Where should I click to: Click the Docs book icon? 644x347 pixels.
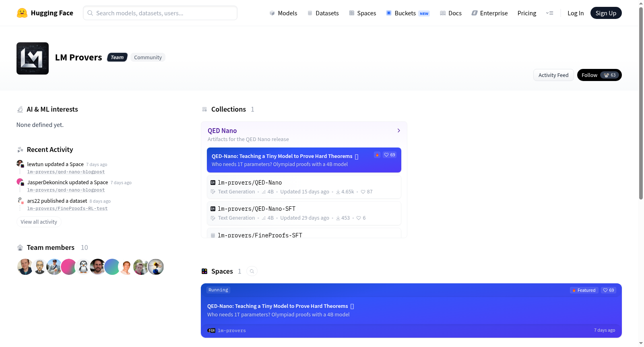click(443, 13)
